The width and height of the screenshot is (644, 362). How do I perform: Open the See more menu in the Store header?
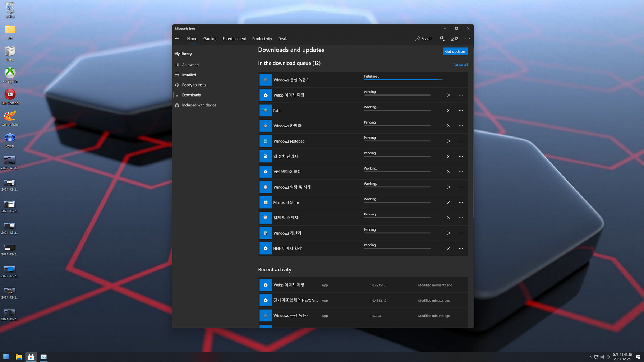[468, 38]
